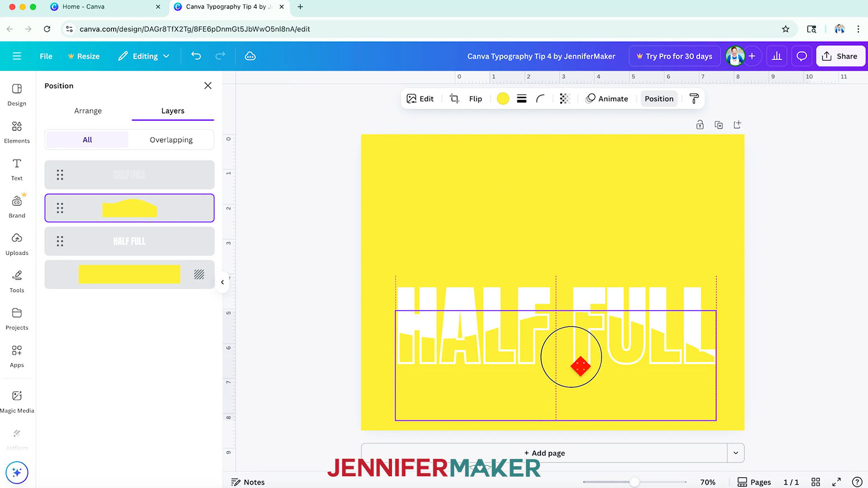This screenshot has height=488, width=868.
Task: Click Try Pro for 30 days
Action: 674,56
